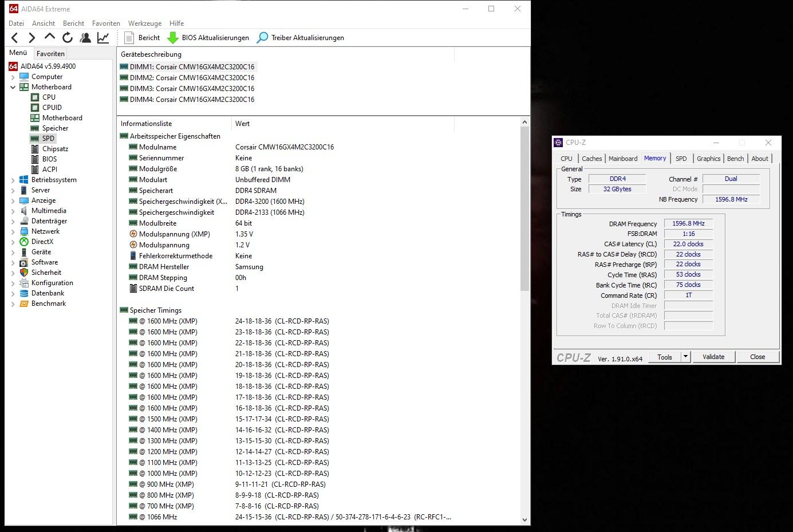Click the Back navigation arrow in AIDA64 toolbar
This screenshot has height=532, width=793.
click(15, 38)
